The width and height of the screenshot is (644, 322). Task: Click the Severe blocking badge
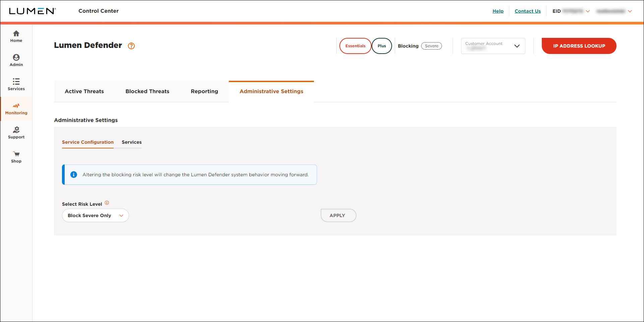432,46
